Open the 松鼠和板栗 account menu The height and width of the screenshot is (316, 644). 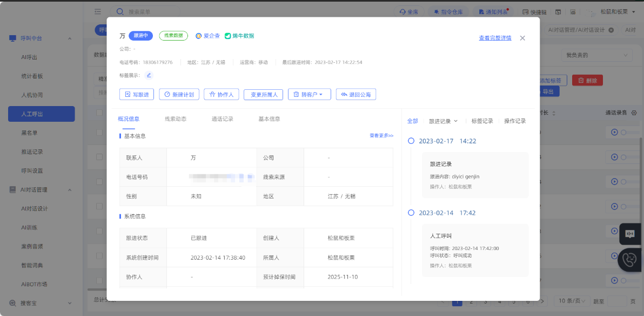pos(617,12)
